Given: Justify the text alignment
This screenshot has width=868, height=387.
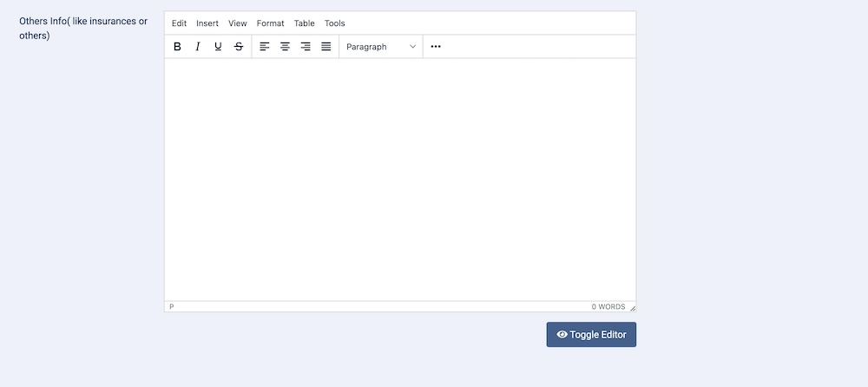Looking at the screenshot, I should [x=326, y=47].
